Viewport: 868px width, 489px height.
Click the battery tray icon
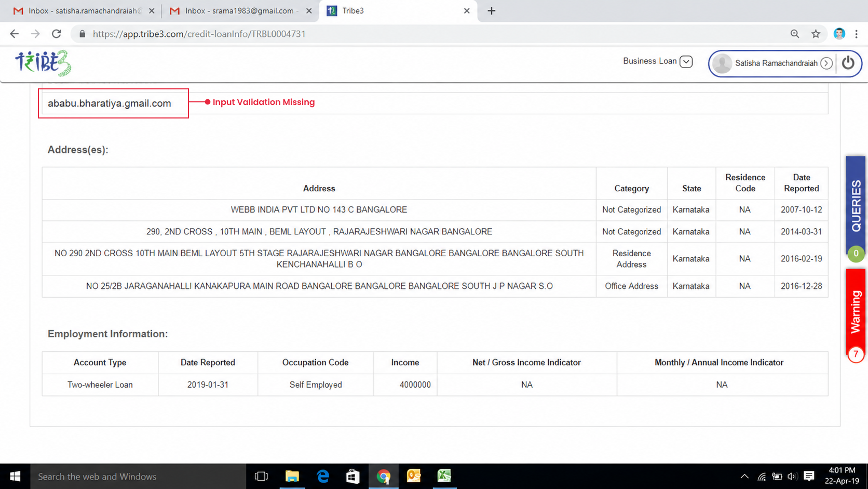click(777, 477)
